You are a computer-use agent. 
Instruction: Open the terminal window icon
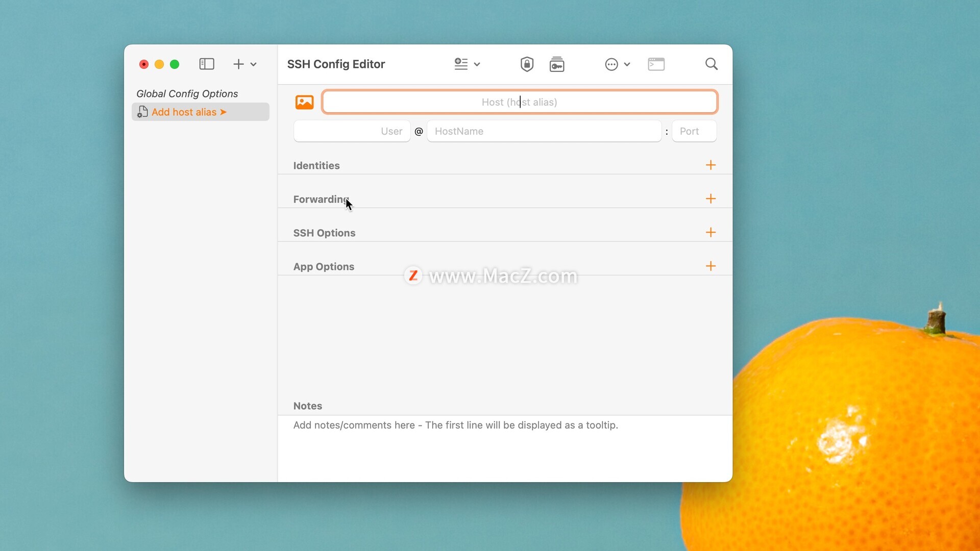point(656,64)
